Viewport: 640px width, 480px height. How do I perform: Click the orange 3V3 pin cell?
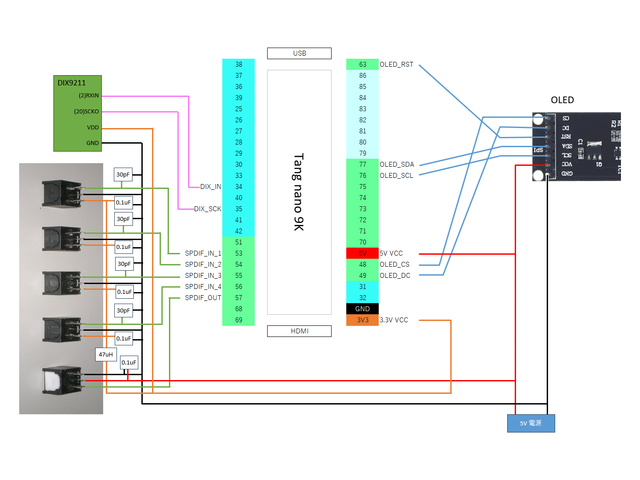pyautogui.click(x=362, y=320)
